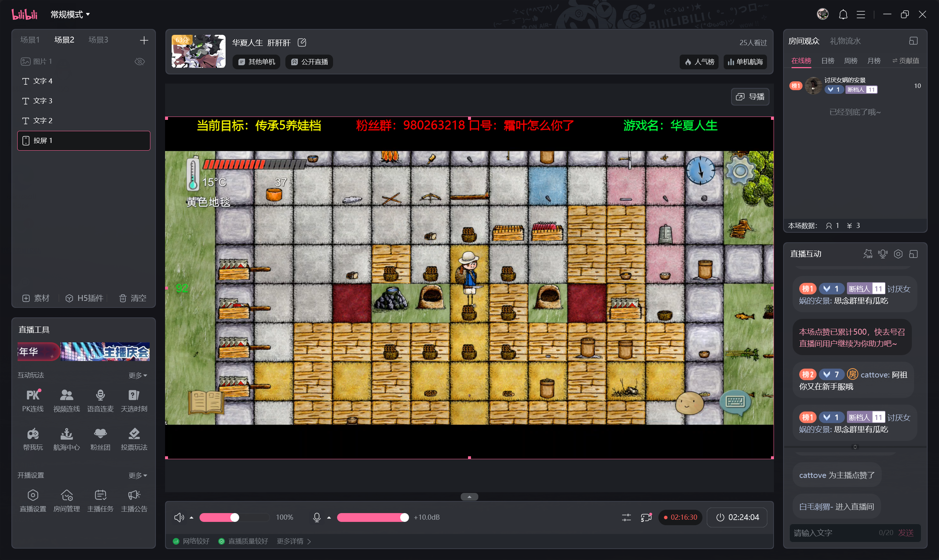
Task: Open the hamburger main menu
Action: (x=861, y=15)
